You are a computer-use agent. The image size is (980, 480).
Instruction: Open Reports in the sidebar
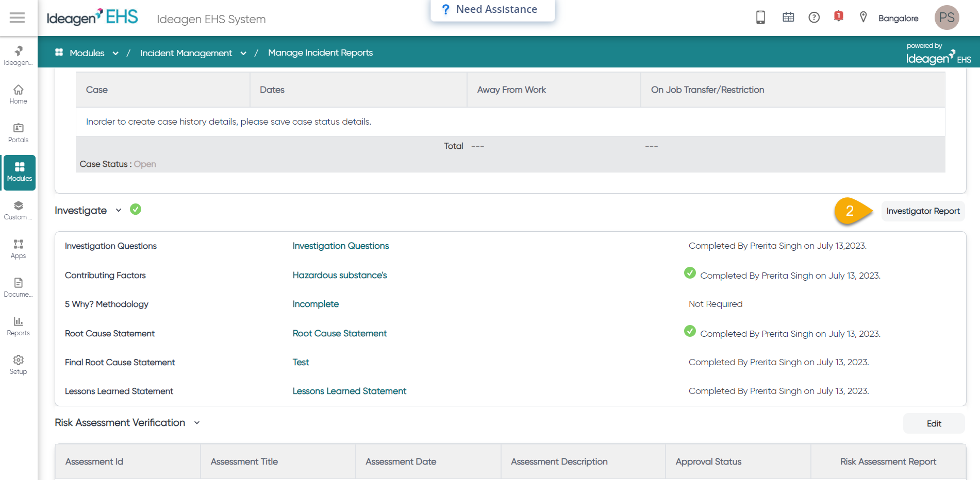tap(19, 326)
